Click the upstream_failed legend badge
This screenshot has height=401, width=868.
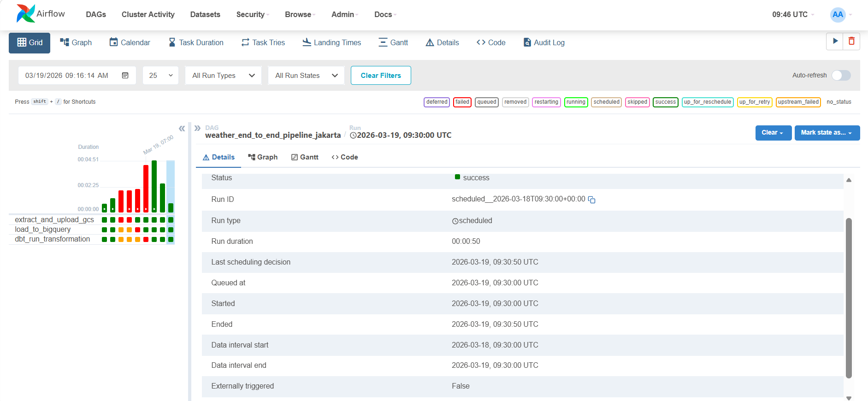798,102
